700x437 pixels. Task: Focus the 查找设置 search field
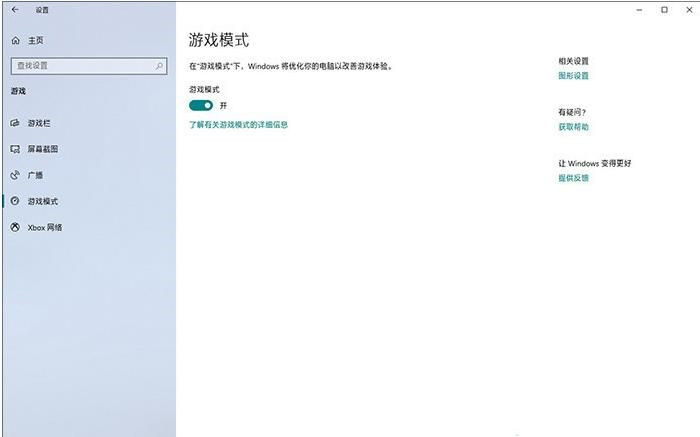(x=80, y=66)
